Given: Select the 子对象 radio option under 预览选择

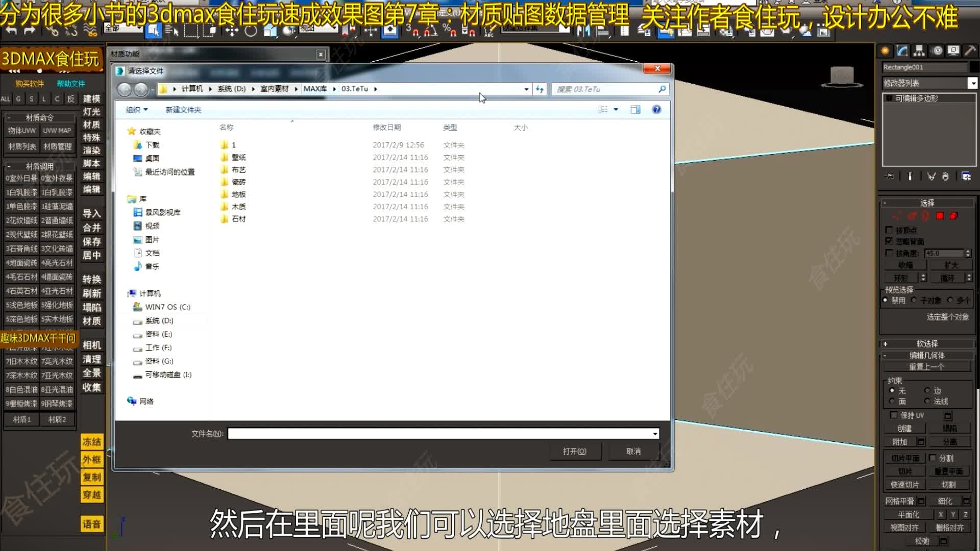Looking at the screenshot, I should (914, 300).
